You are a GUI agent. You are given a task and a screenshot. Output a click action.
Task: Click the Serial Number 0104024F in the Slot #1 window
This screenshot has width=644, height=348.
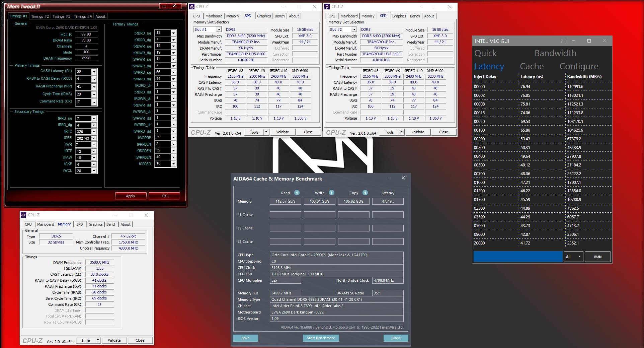246,60
